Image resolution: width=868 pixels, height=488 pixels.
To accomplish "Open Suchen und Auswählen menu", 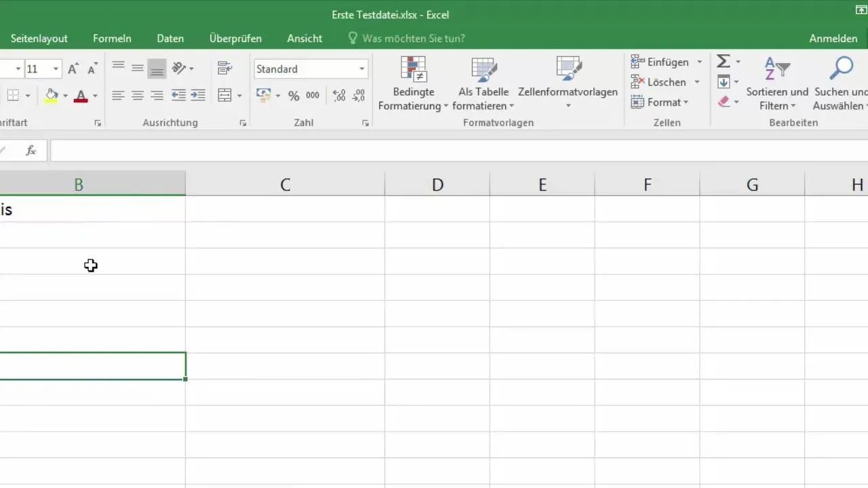I will pos(840,83).
